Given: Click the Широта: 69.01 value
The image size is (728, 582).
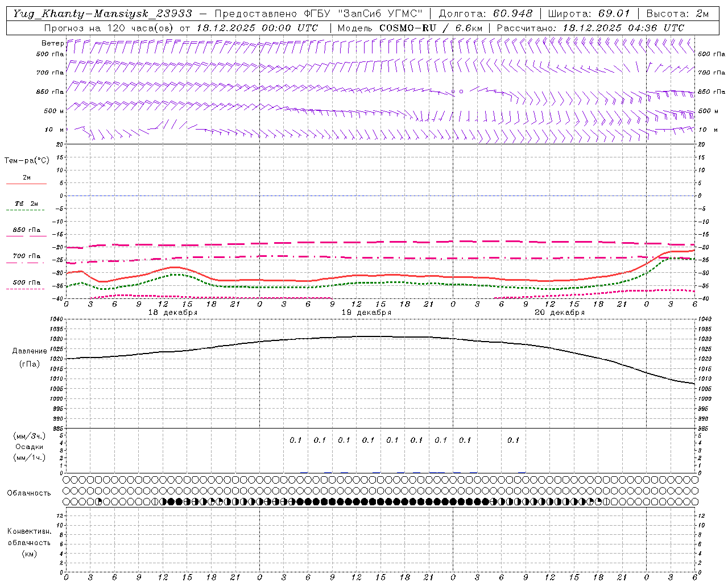Looking at the screenshot, I should [589, 14].
